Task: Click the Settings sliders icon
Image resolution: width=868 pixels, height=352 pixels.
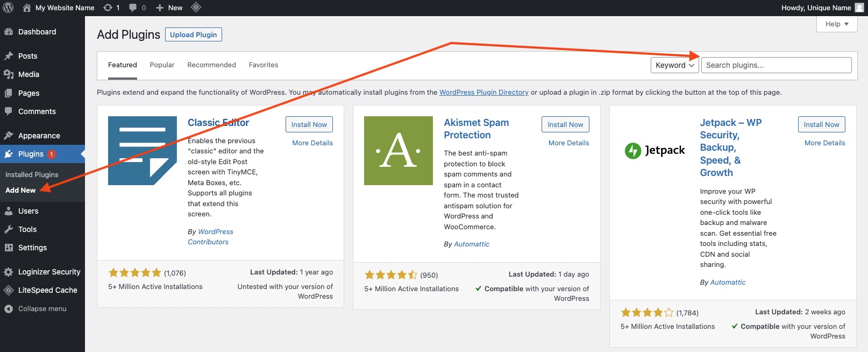Action: coord(9,248)
